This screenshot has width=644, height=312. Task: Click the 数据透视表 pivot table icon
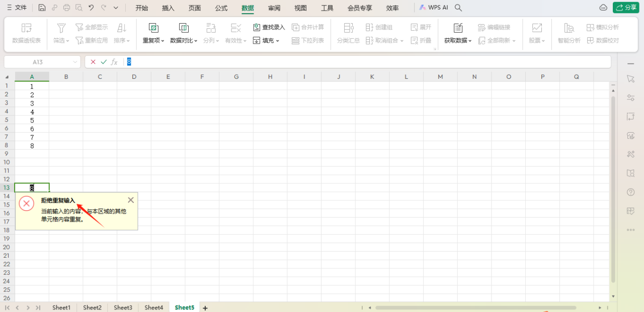27,33
